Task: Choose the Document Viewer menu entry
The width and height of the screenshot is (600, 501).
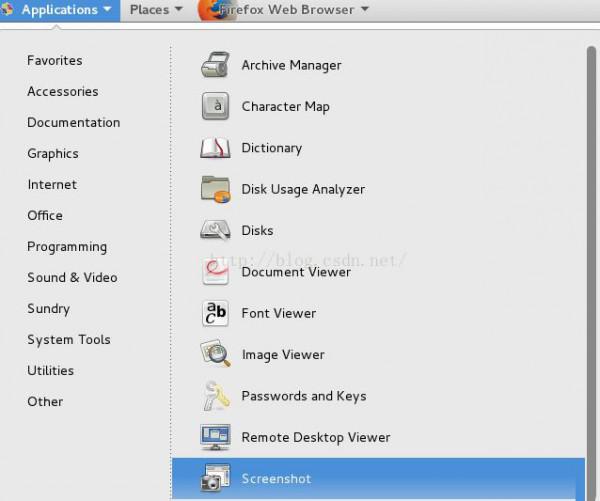Action: 296,272
